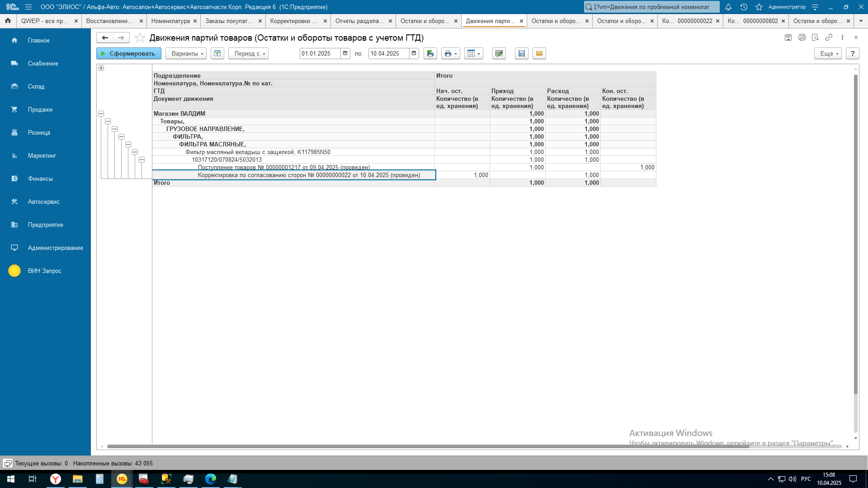The width and height of the screenshot is (868, 488).
Task: Open favorites star in title bar
Action: [759, 7]
